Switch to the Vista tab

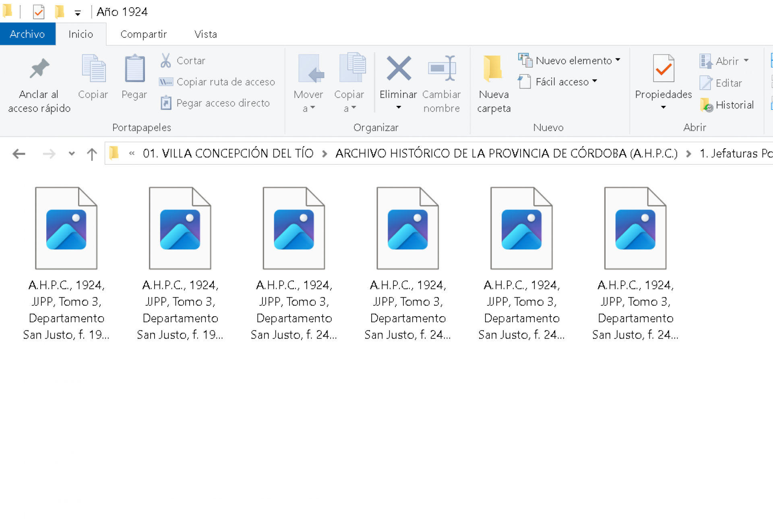(205, 34)
